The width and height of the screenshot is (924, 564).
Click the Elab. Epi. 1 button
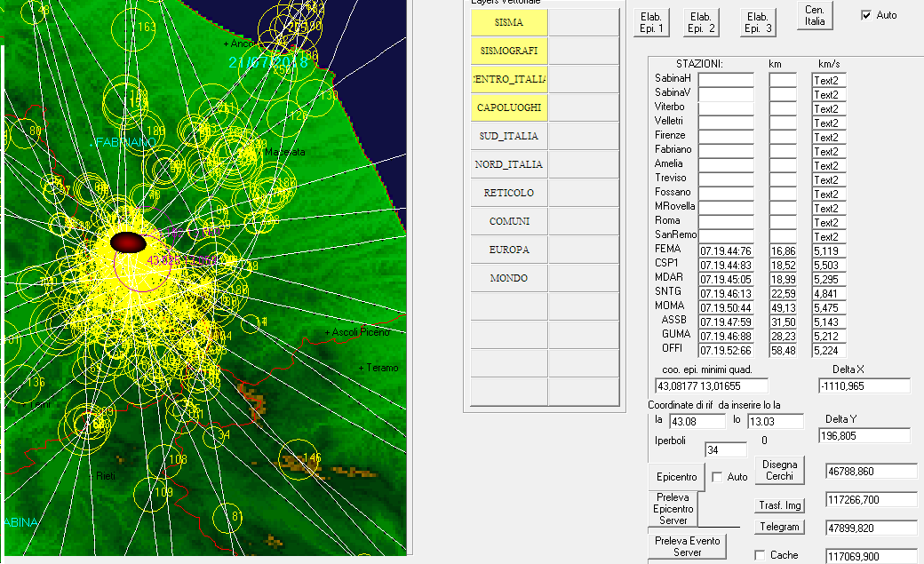[651, 22]
